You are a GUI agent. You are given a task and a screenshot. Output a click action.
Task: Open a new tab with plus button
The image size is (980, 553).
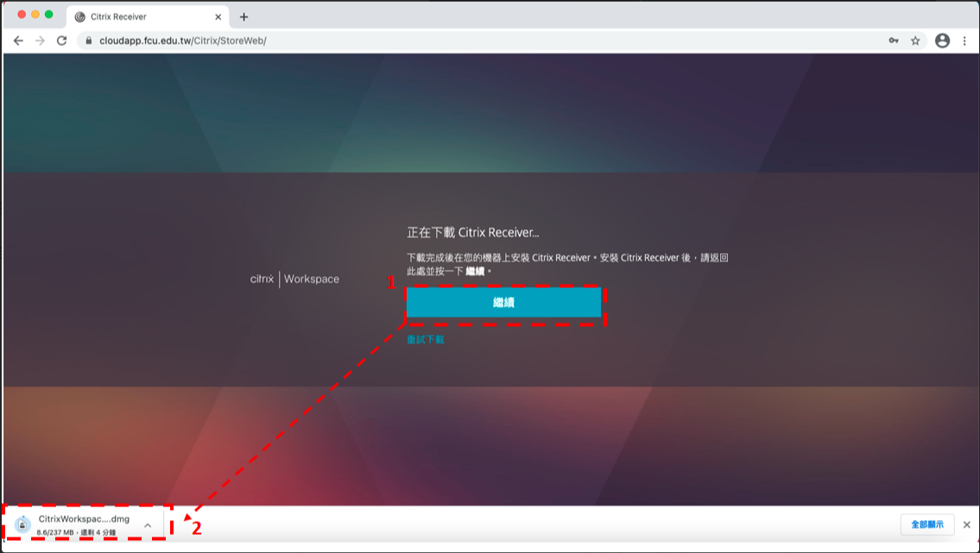[243, 17]
